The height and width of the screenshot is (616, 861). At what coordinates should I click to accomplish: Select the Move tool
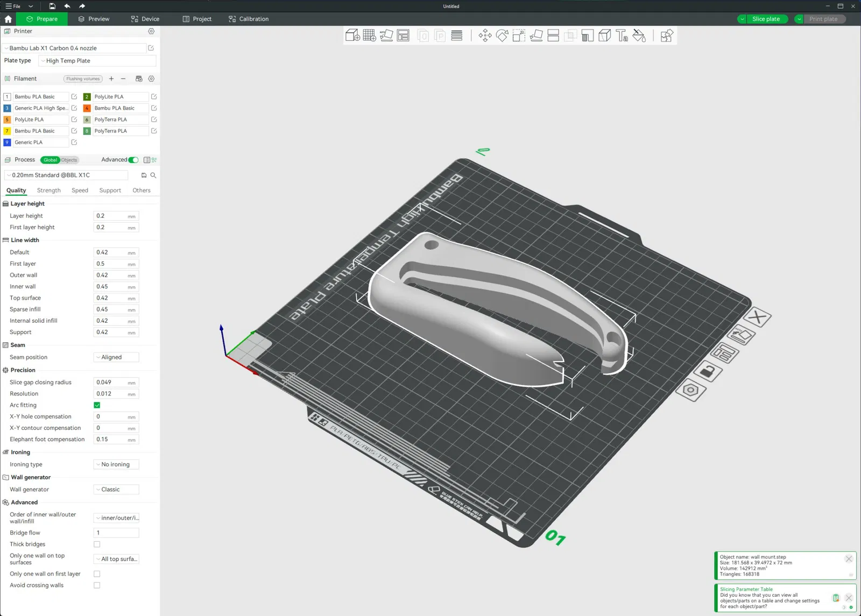(x=485, y=36)
